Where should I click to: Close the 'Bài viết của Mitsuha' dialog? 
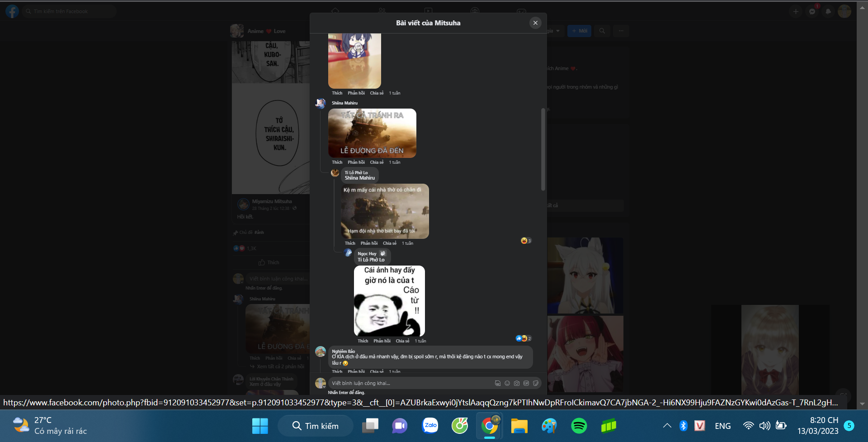535,23
